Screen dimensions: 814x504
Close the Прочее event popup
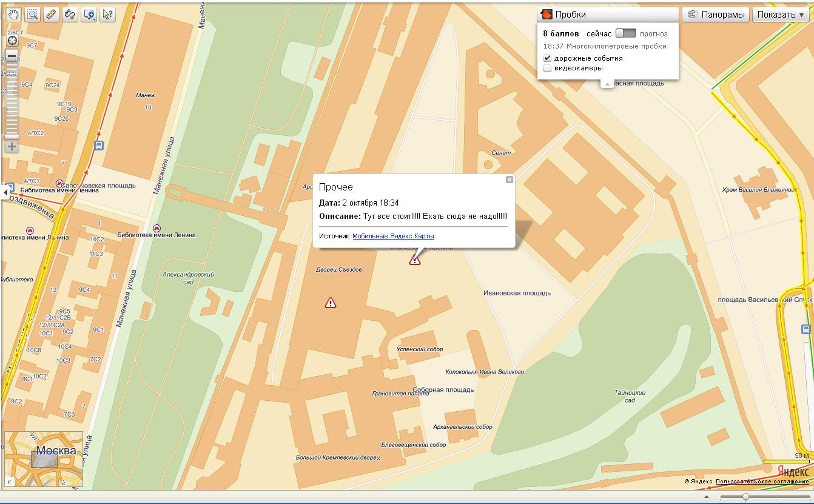pos(510,180)
